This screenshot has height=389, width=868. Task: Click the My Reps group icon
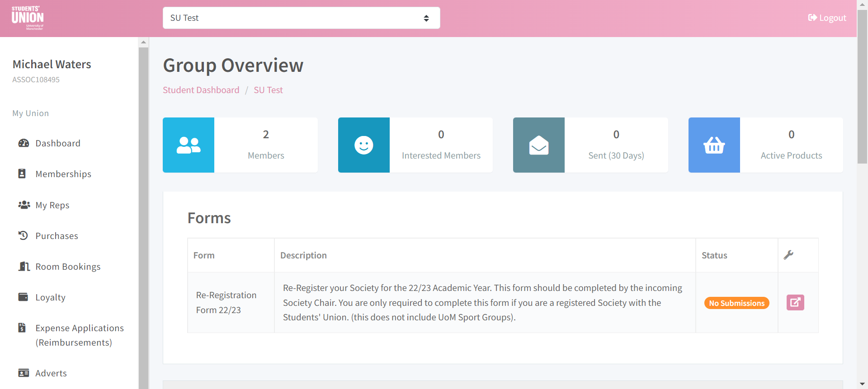pyautogui.click(x=24, y=205)
